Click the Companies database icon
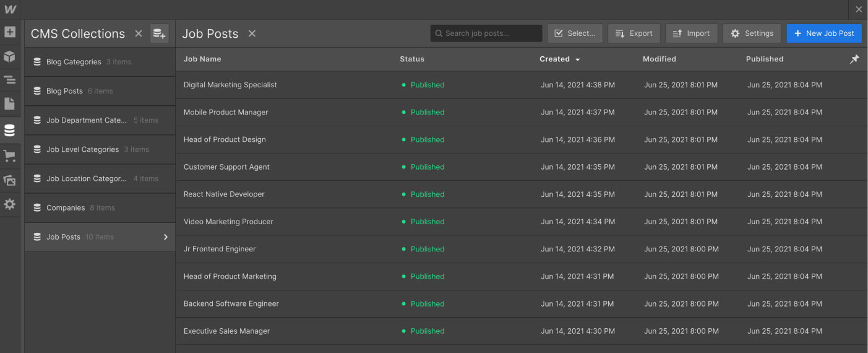868x353 pixels. click(x=37, y=208)
